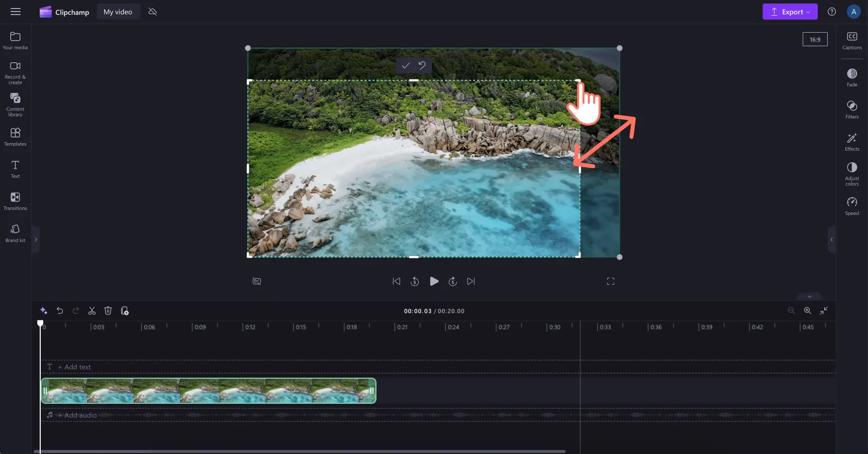Open Record & create panel
The height and width of the screenshot is (454, 868).
click(x=15, y=73)
